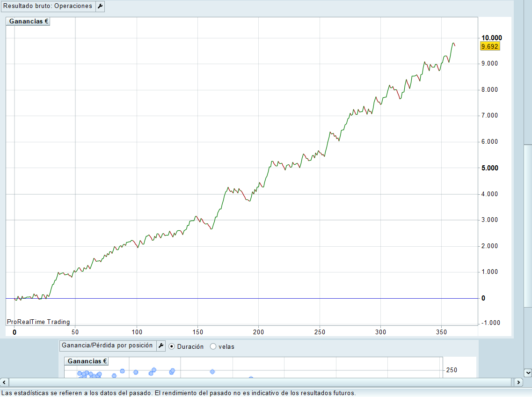Click the 250 label on scatter chart axis
The image size is (532, 397).
point(452,370)
